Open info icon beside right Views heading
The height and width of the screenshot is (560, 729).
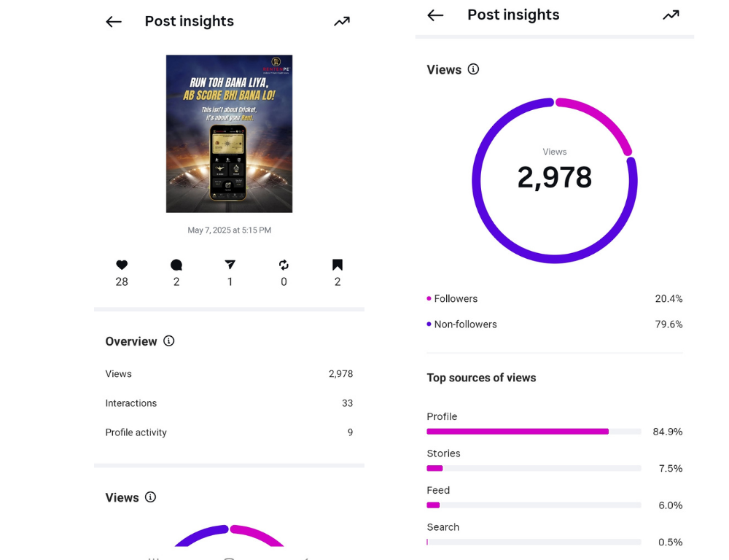[x=473, y=69]
